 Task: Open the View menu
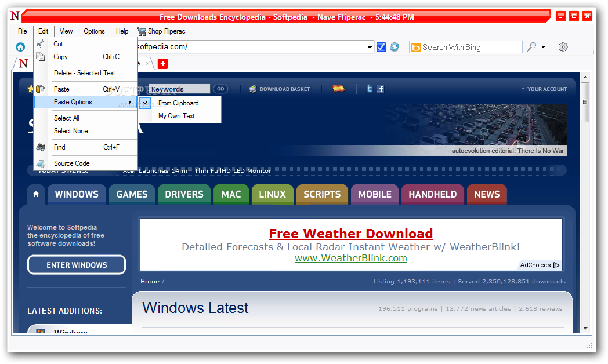point(66,31)
